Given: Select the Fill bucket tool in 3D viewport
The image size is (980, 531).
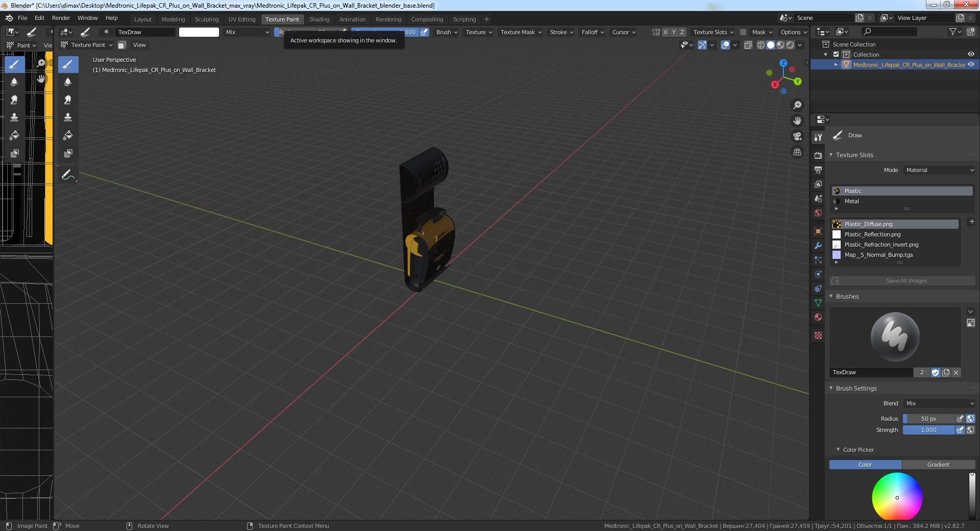Looking at the screenshot, I should [x=68, y=135].
